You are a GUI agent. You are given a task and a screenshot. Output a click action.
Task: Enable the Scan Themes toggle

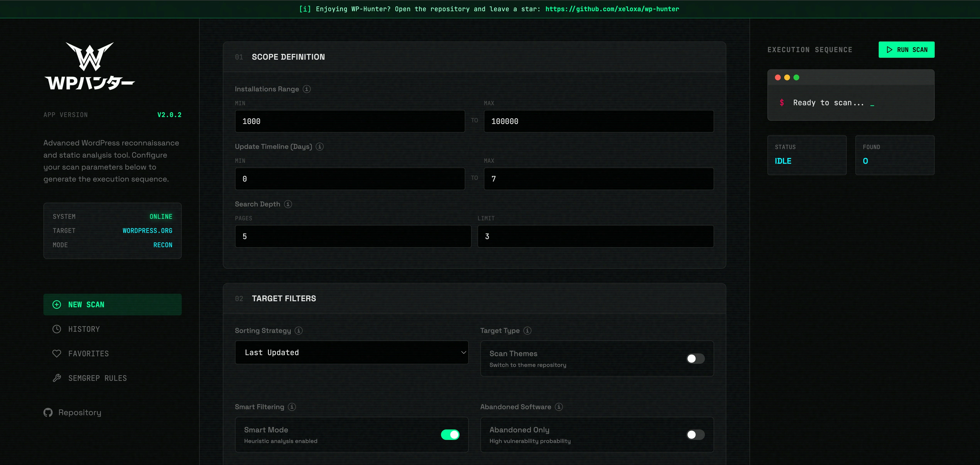tap(695, 358)
